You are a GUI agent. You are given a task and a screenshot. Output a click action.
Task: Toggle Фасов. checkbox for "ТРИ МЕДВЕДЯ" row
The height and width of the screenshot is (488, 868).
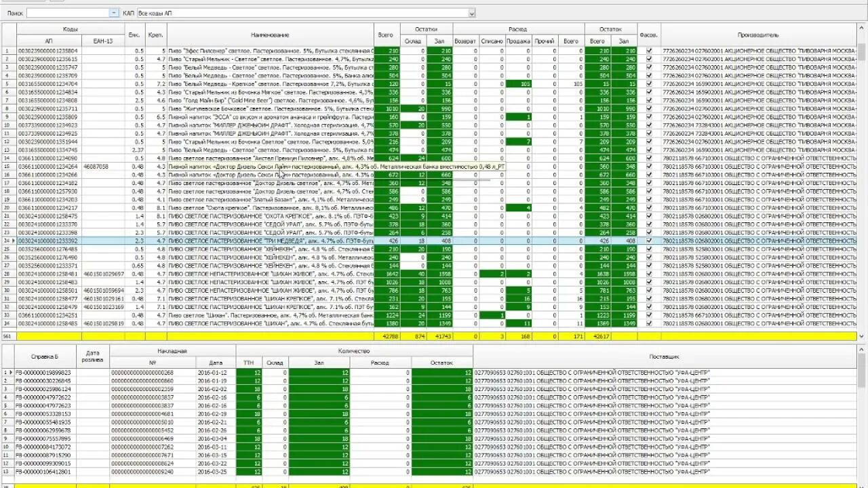coord(650,241)
